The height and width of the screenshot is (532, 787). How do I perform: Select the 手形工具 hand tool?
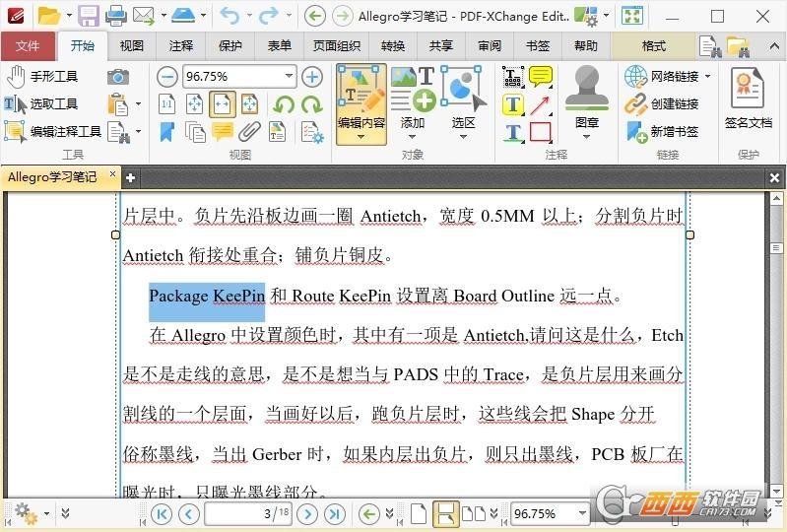point(41,76)
